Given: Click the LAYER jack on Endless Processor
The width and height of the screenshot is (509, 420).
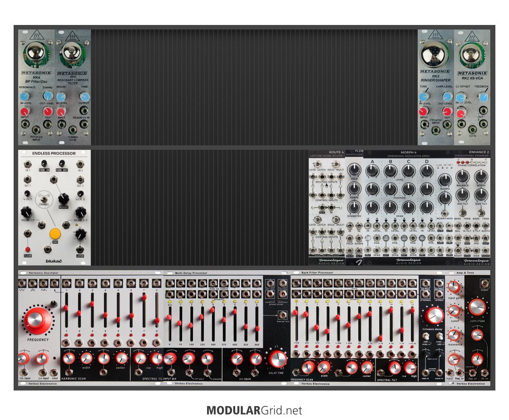Looking at the screenshot, I should (x=80, y=249).
